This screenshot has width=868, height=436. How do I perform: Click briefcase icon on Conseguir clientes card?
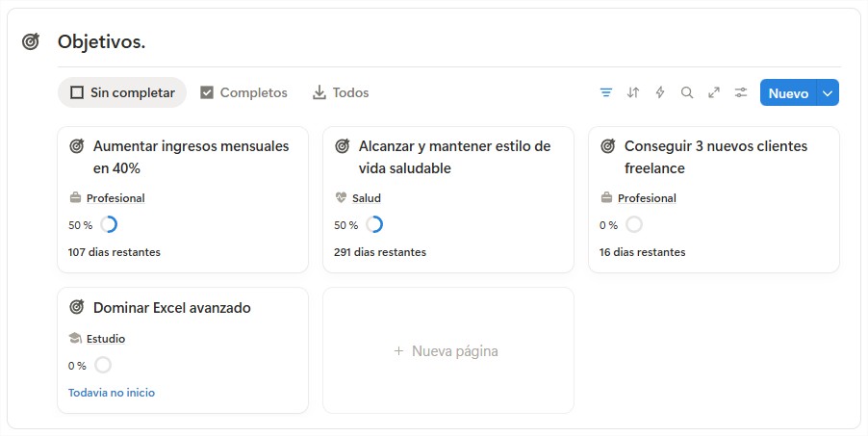(606, 197)
